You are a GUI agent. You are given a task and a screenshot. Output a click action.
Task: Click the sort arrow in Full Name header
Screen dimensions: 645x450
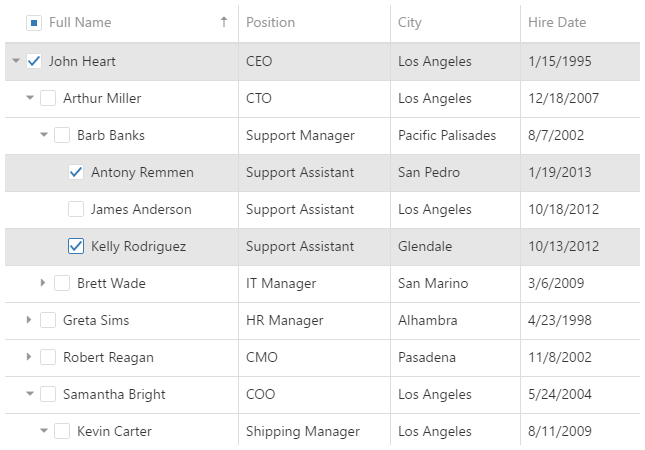[x=224, y=22]
